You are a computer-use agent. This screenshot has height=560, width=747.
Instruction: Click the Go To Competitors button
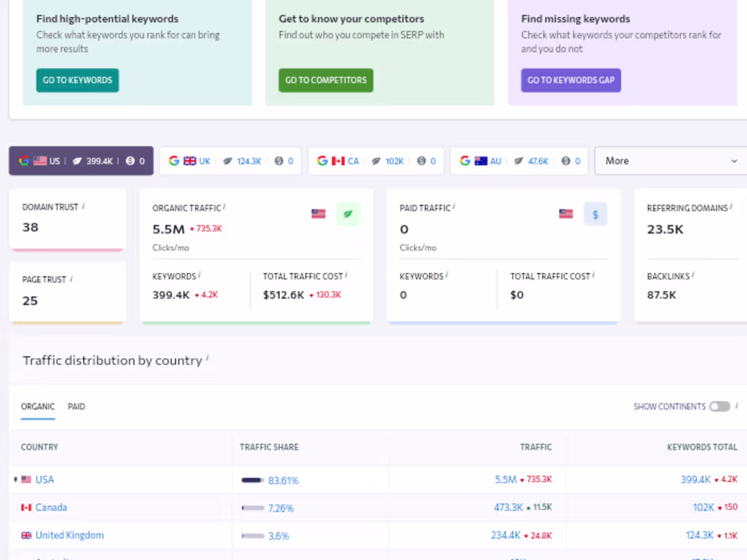(325, 80)
